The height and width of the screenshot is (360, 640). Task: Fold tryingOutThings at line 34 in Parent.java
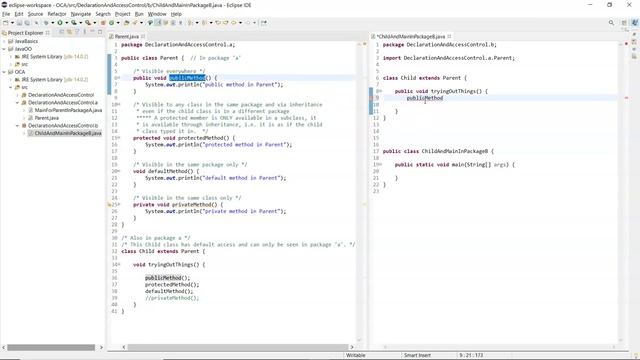119,264
